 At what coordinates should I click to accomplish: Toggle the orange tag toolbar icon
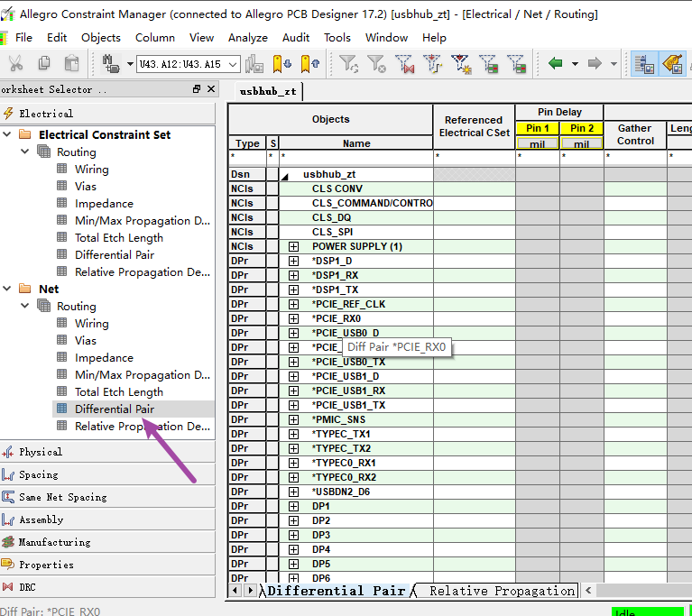(x=672, y=64)
